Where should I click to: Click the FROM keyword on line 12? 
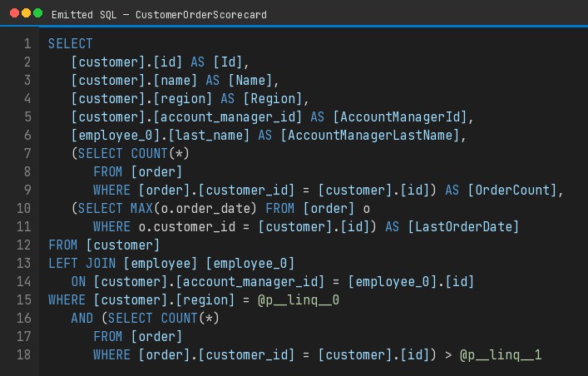pos(63,245)
